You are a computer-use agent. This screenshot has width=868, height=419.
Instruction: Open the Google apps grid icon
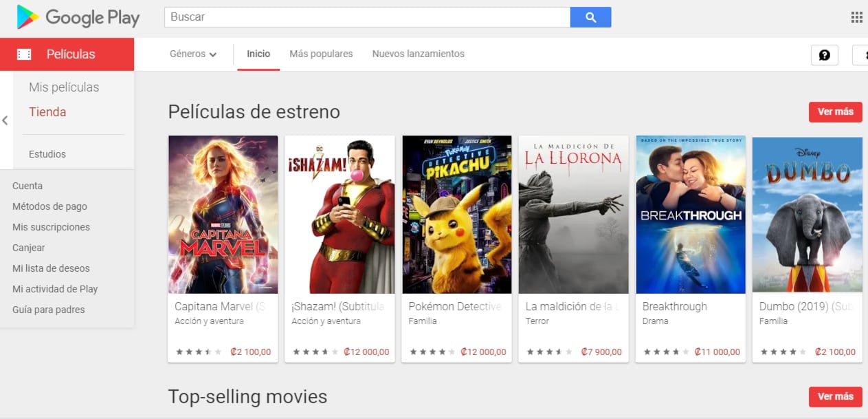[x=856, y=17]
